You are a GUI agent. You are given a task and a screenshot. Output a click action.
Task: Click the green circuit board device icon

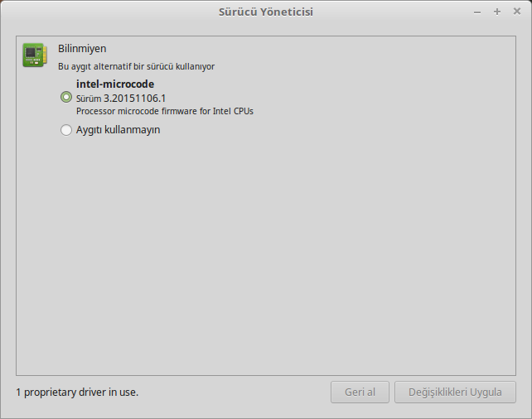pyautogui.click(x=35, y=55)
